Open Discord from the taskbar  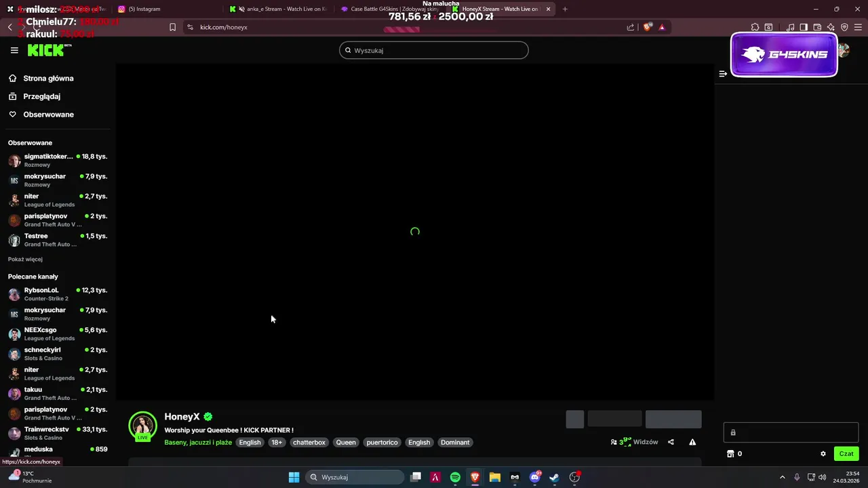click(x=535, y=477)
